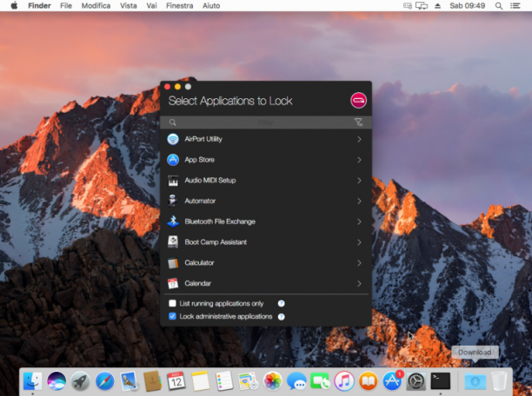This screenshot has height=396, width=532.
Task: Open the Aiuto menu
Action: pyautogui.click(x=211, y=5)
